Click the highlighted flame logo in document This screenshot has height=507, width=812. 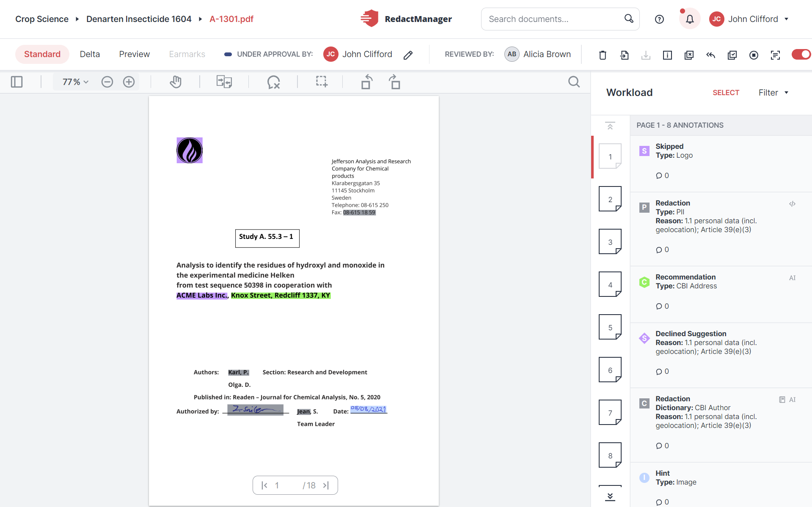click(190, 150)
